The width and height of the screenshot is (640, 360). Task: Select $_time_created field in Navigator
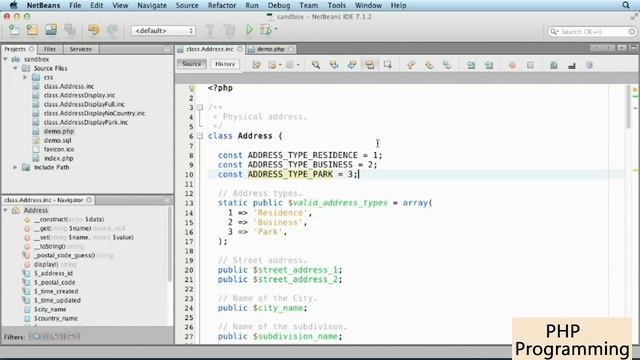point(56,291)
